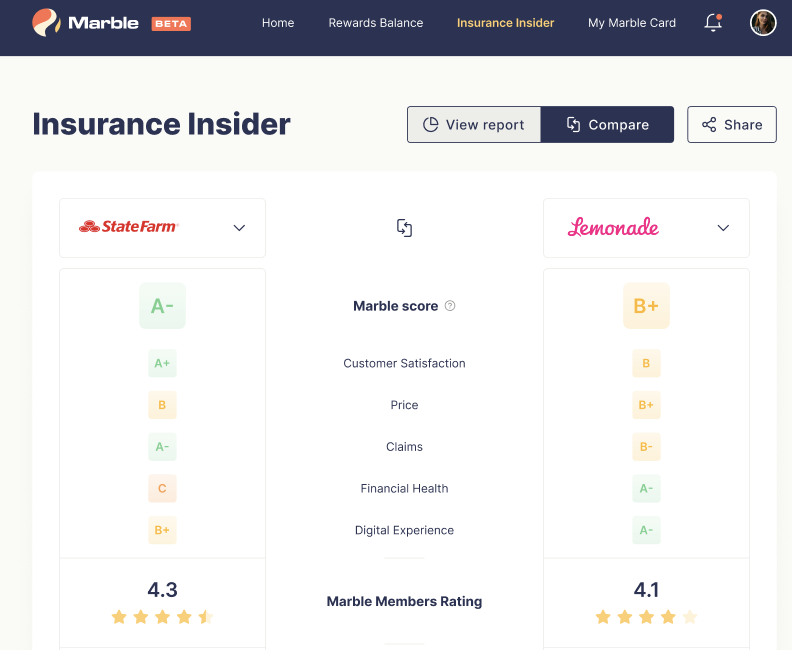792x650 pixels.
Task: Switch to View report mode
Action: [474, 125]
